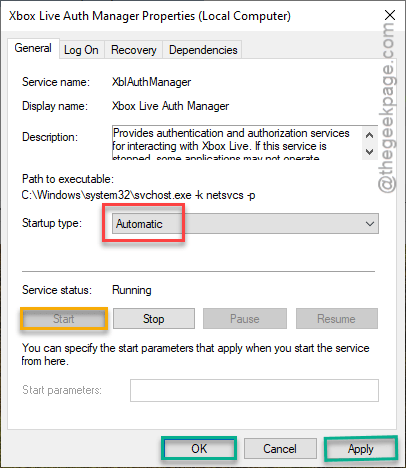Open the Log On tab

pyautogui.click(x=81, y=50)
